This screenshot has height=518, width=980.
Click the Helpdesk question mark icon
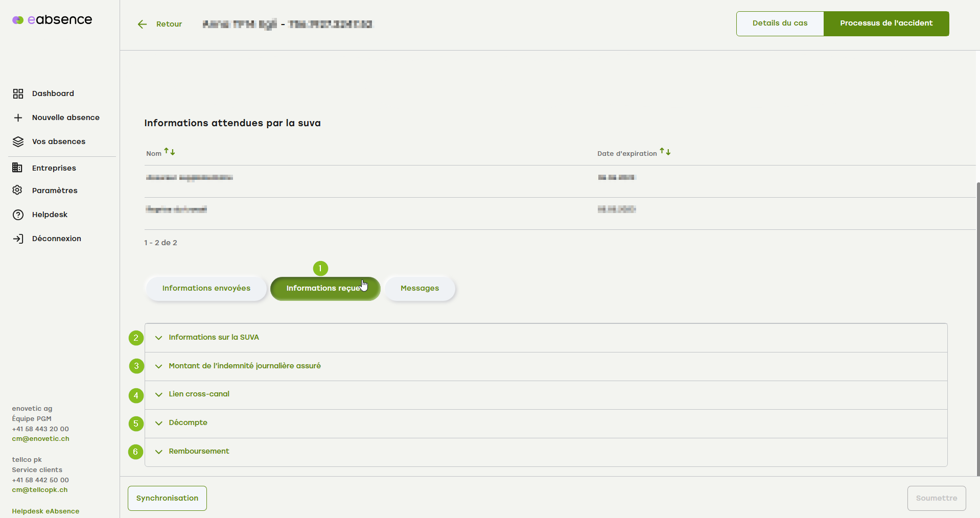[x=18, y=215]
